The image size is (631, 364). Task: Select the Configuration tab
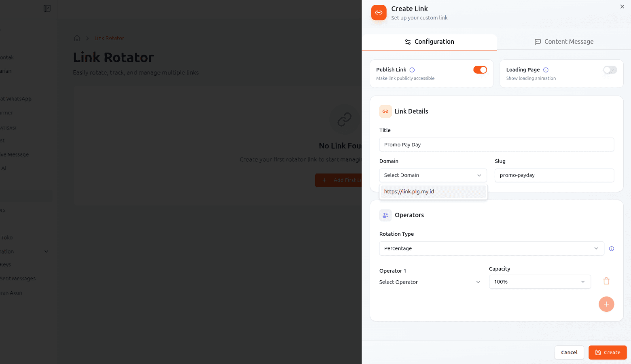[429, 42]
